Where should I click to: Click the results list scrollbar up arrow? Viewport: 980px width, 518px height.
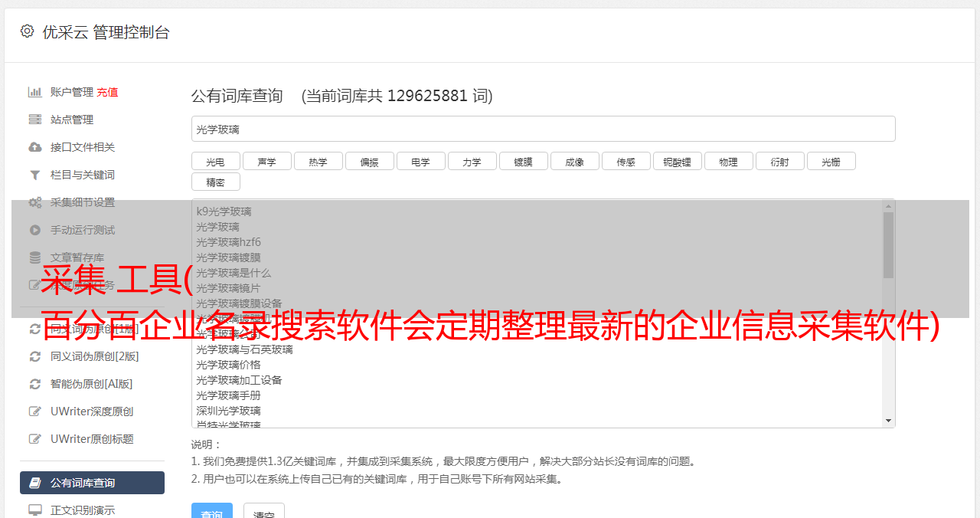point(888,206)
